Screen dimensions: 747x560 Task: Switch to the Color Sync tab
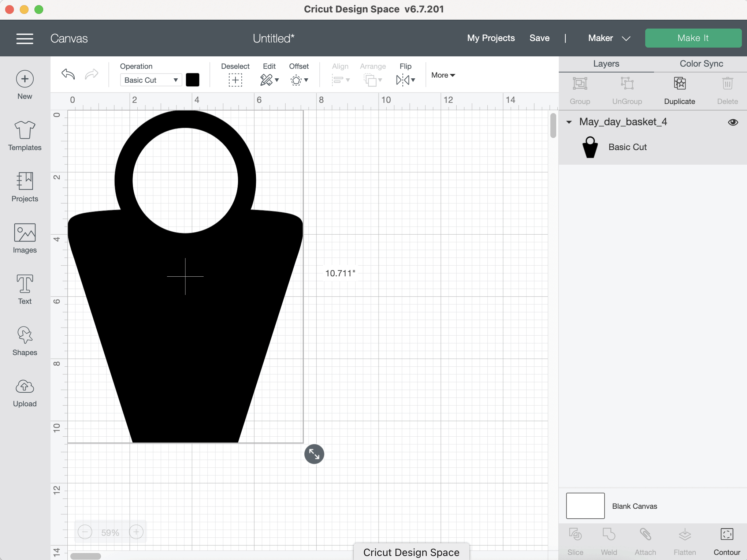click(701, 64)
